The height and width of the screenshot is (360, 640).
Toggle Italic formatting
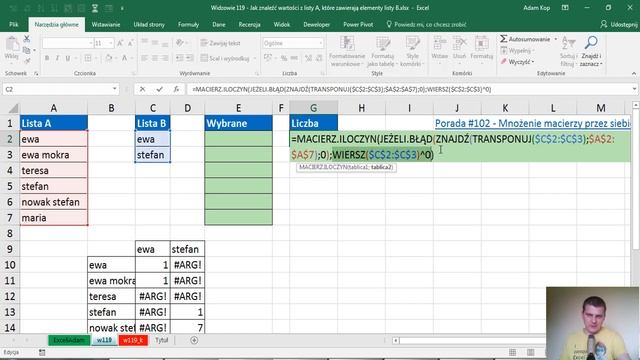coord(57,58)
